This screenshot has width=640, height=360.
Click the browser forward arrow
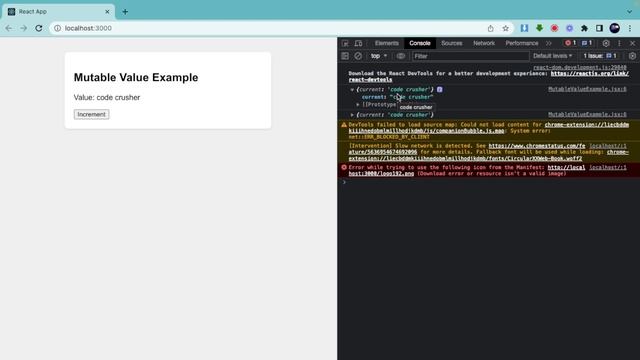click(x=24, y=28)
